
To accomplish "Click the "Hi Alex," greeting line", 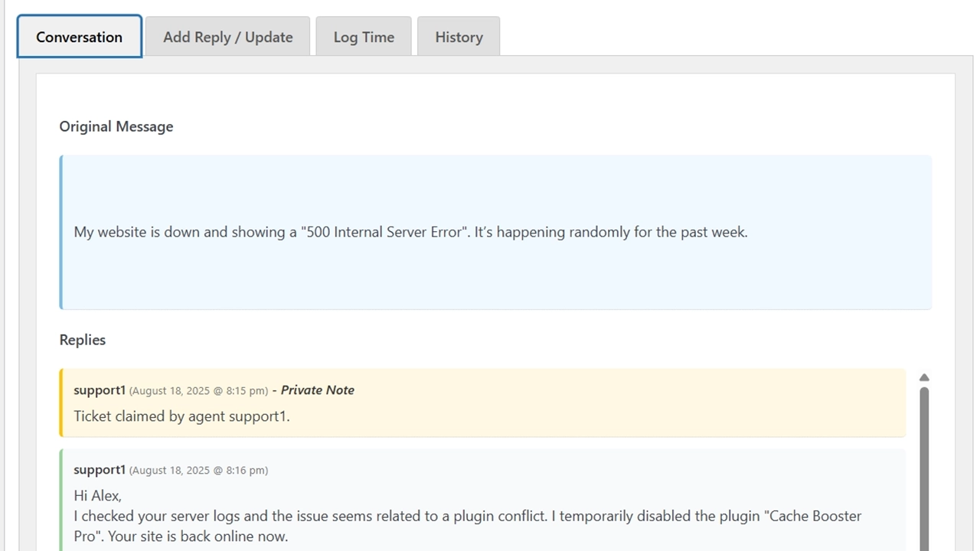I will click(97, 495).
